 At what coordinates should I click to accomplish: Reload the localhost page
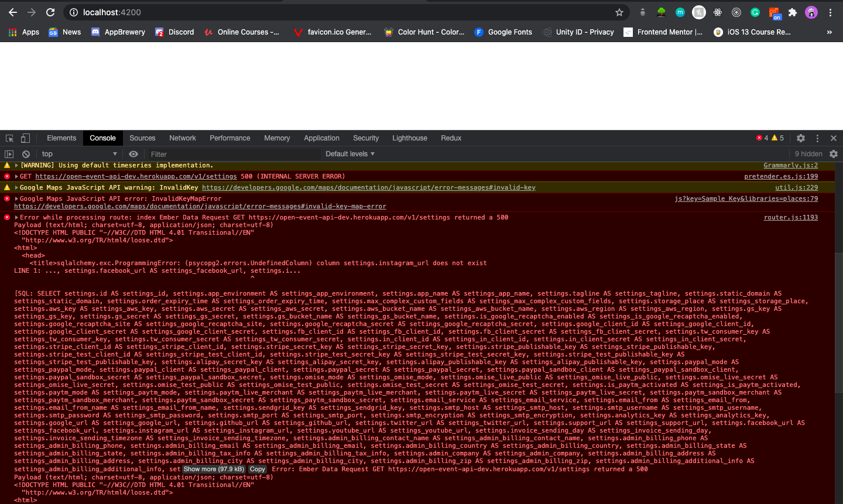[50, 12]
